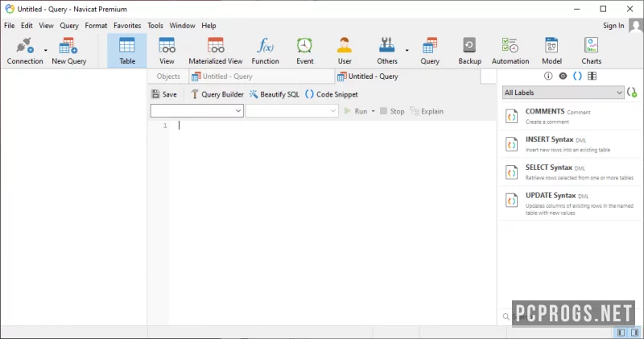Open the View menu
Screen dimensions: 644x339
pyautogui.click(x=46, y=26)
